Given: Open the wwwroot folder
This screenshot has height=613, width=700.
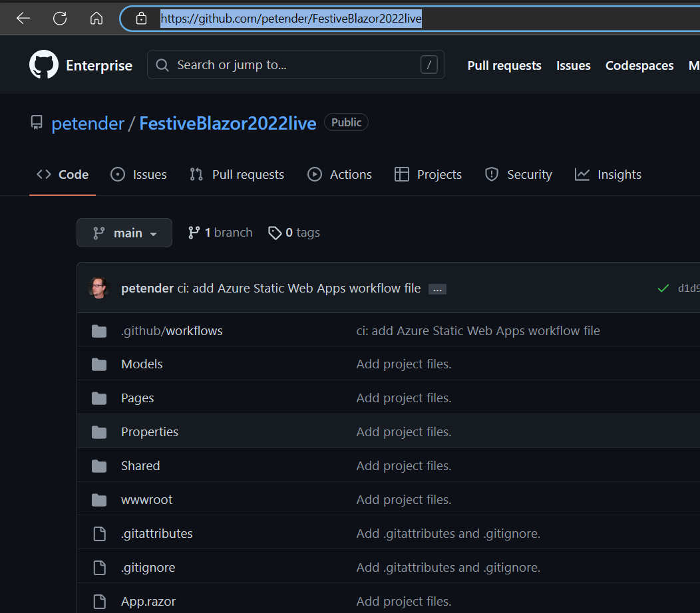Looking at the screenshot, I should [x=146, y=499].
